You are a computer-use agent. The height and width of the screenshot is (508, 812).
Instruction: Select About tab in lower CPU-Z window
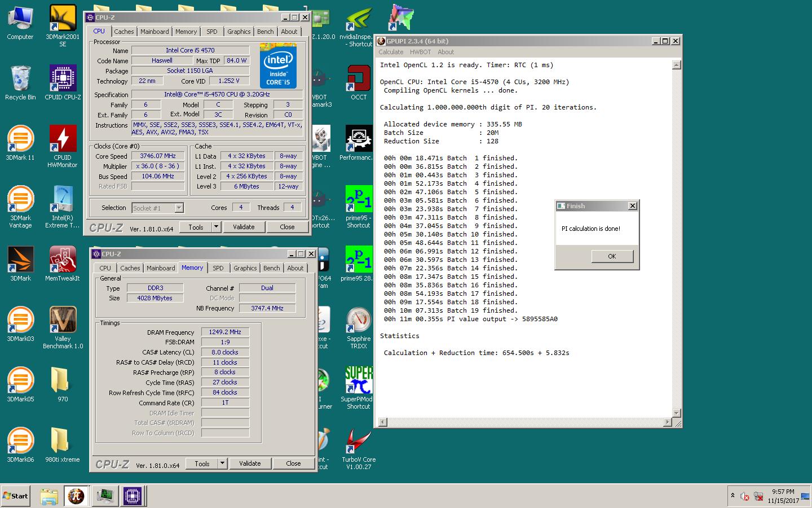click(x=295, y=268)
